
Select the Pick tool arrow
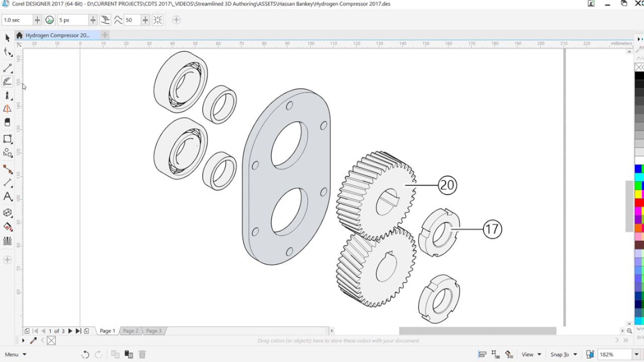7,38
